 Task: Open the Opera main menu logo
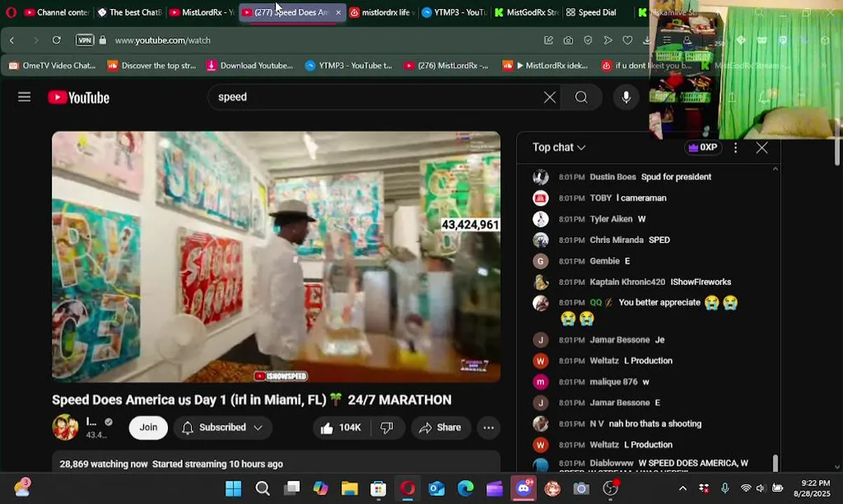10,13
